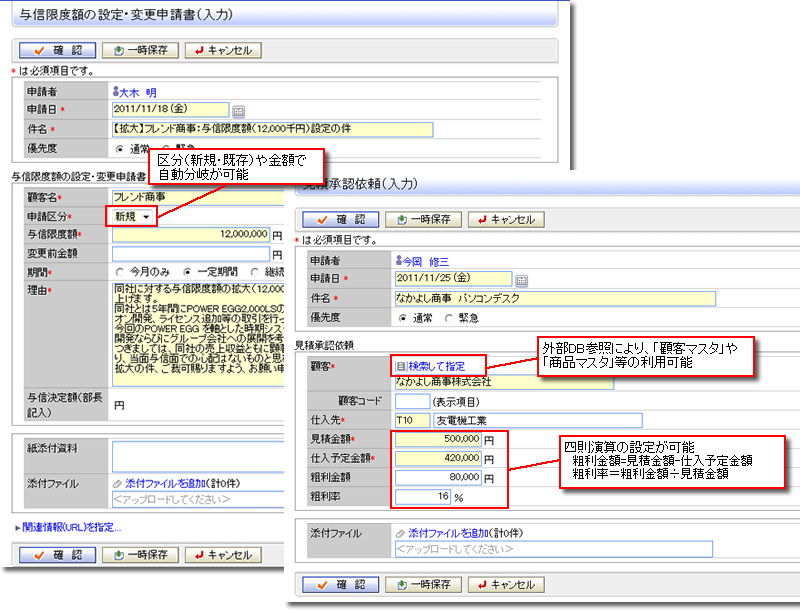Image resolution: width=800 pixels, height=610 pixels.
Task: Click top キャンセル button in estimate approval form
Action: click(506, 219)
